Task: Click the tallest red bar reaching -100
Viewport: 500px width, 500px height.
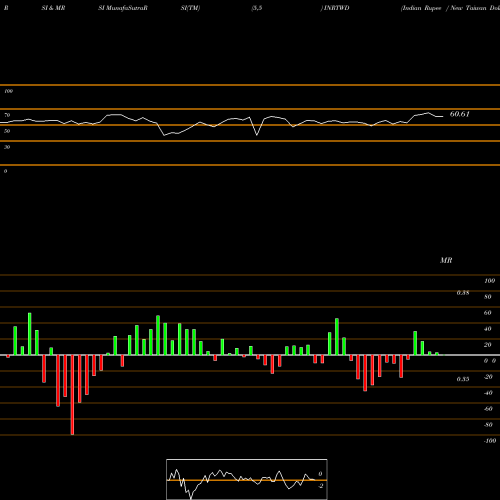Action: pyautogui.click(x=72, y=395)
